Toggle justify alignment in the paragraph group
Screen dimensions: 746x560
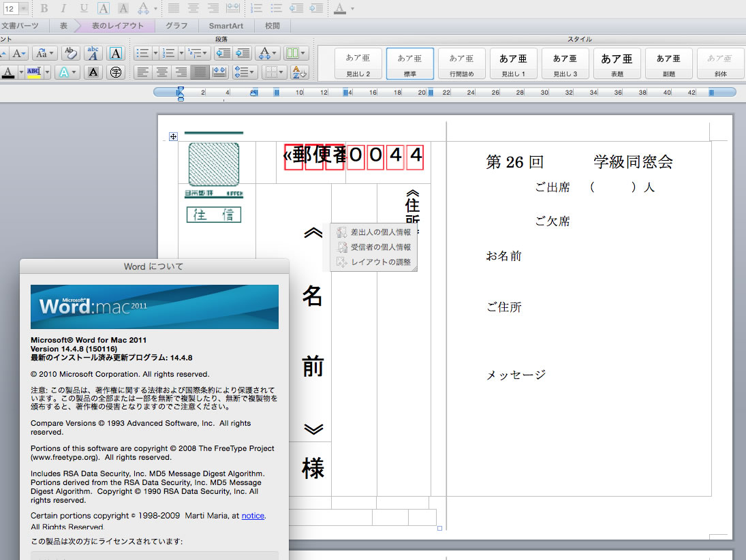pos(200,72)
